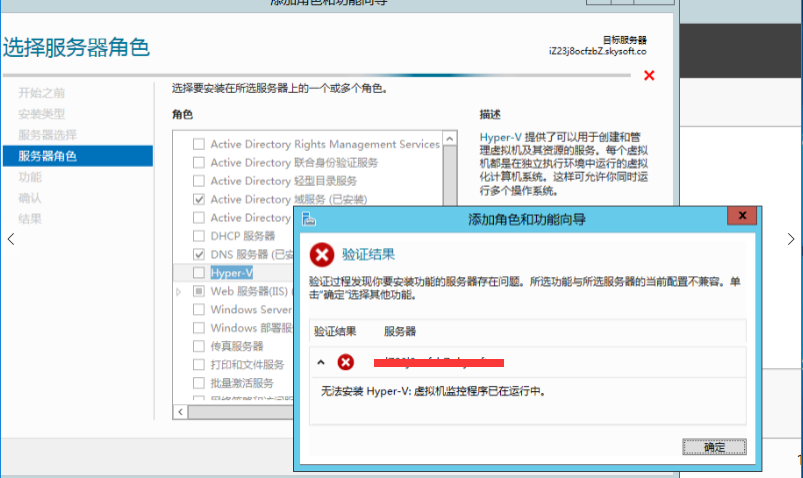The image size is (803, 478).
Task: Check Active Directory 联合身份验证服务
Action: point(199,162)
